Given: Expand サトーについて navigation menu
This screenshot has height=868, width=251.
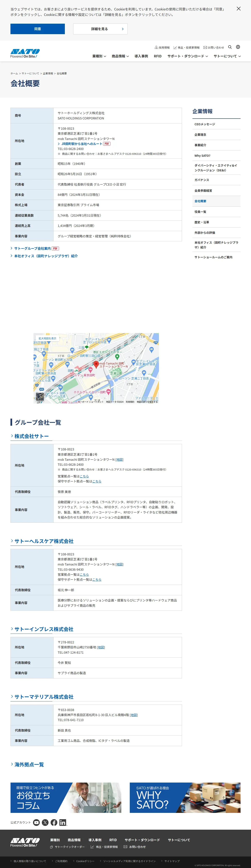Looking at the screenshot, I should 227,56.
